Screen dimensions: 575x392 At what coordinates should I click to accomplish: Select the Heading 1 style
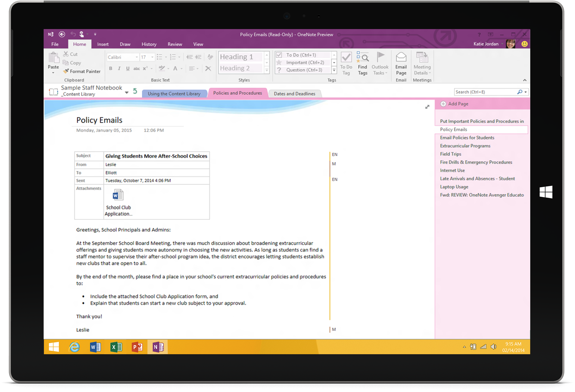(241, 57)
